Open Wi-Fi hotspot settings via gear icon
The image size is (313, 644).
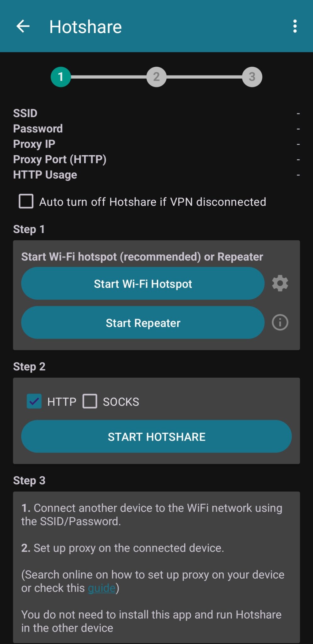pos(279,283)
